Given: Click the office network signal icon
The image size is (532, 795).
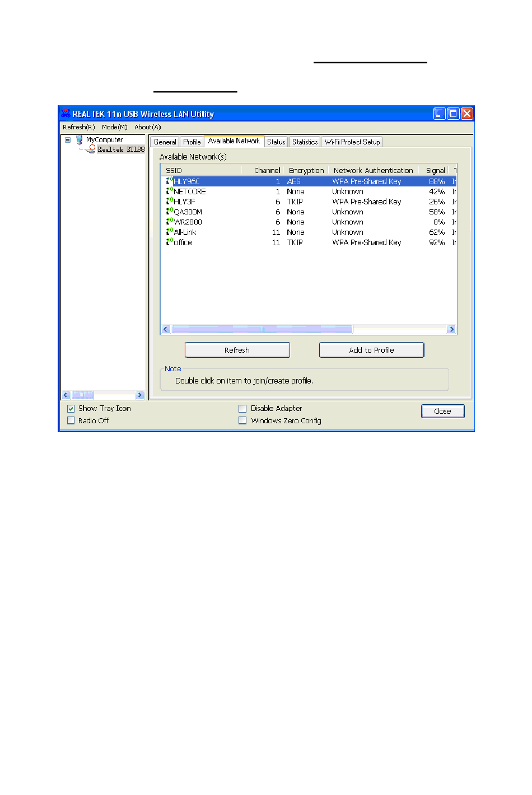Looking at the screenshot, I should pyautogui.click(x=169, y=242).
